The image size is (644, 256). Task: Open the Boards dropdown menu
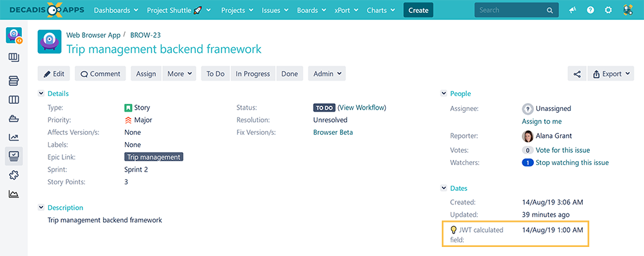(312, 10)
